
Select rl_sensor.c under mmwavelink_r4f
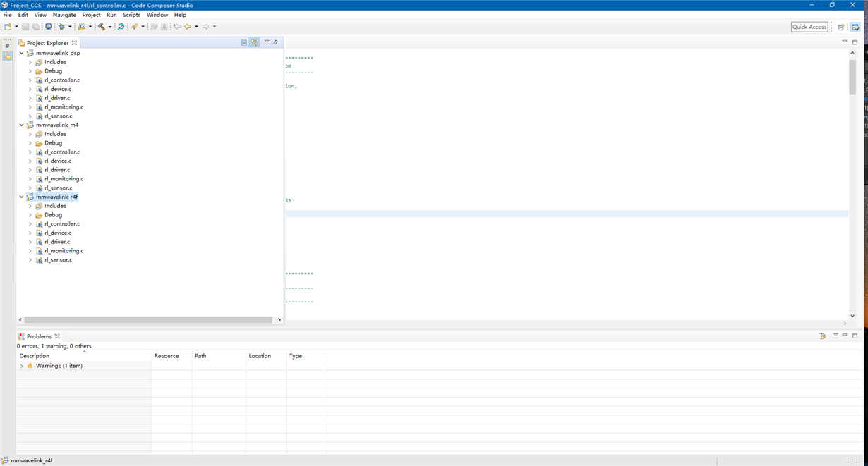(58, 260)
